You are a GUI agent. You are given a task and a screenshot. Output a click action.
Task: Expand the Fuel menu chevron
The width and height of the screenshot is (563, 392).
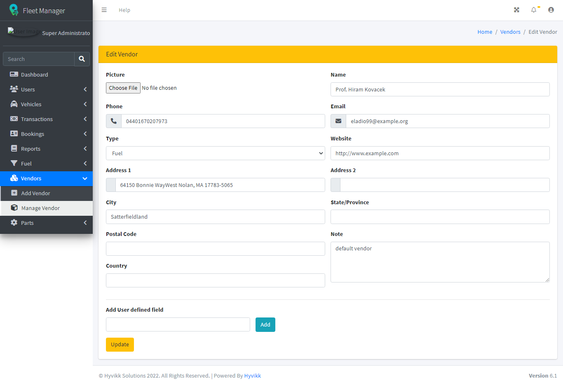[x=85, y=163]
